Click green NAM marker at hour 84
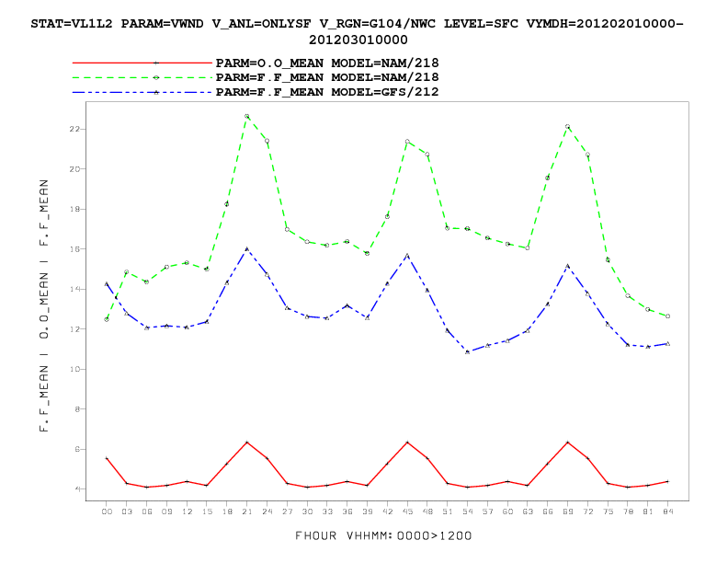Image resolution: width=728 pixels, height=563 pixels. [668, 316]
